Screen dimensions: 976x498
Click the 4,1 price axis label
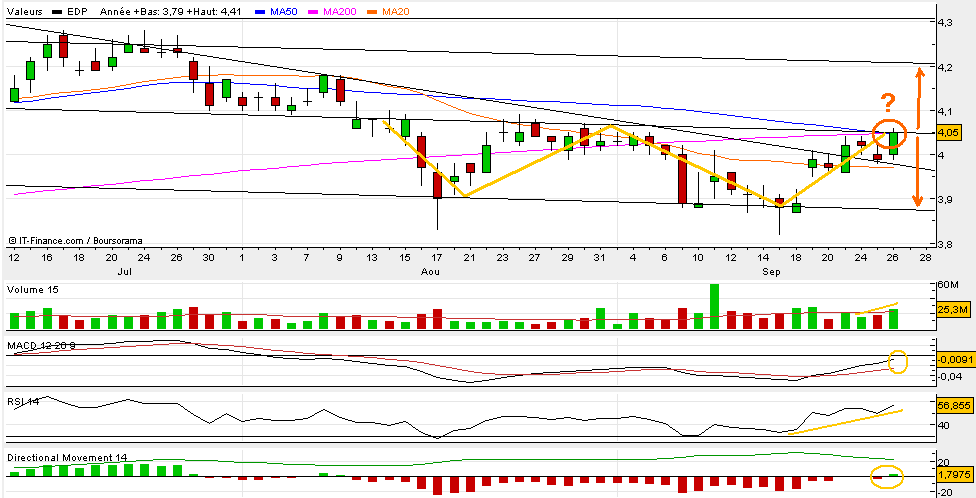coord(944,111)
